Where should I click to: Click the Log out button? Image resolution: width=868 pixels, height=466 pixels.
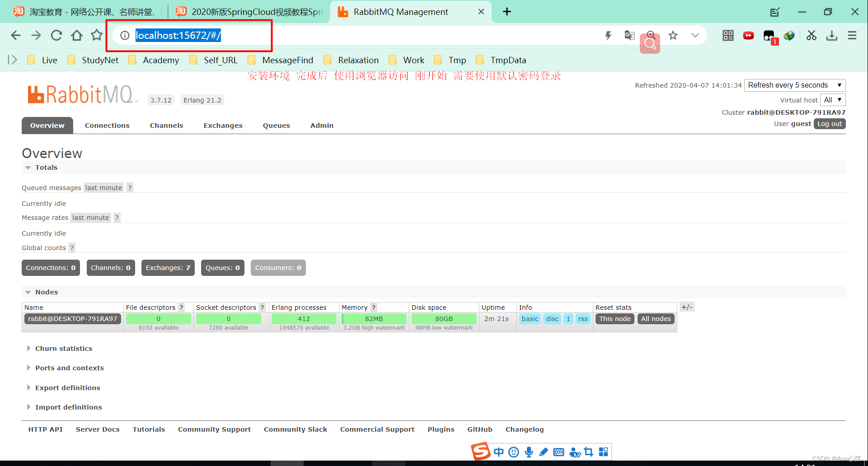[829, 123]
